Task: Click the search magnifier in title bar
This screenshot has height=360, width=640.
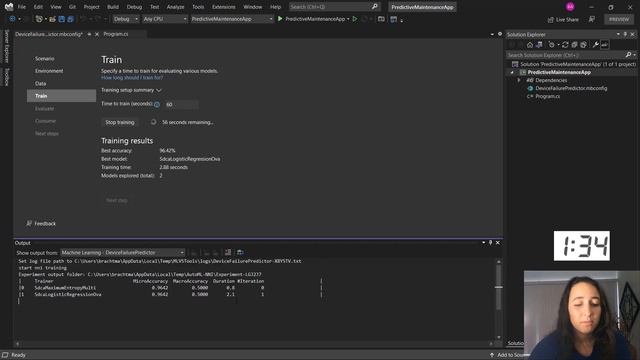Action: (375, 7)
